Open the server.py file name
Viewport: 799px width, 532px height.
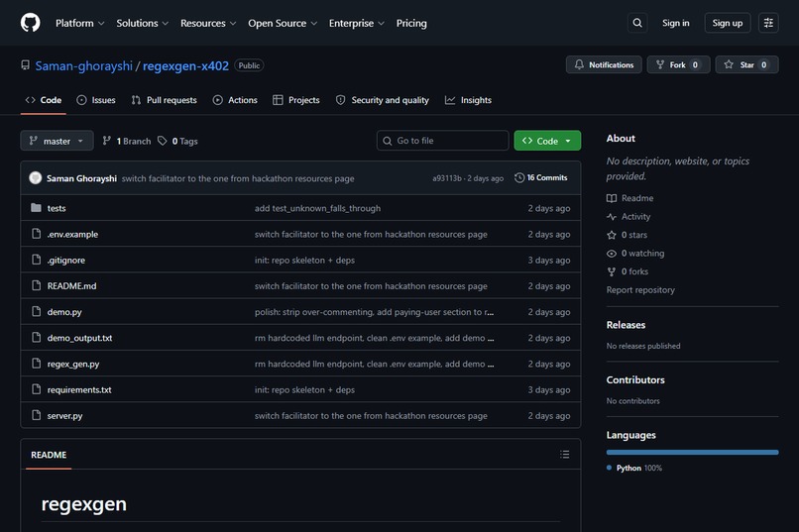(64, 416)
